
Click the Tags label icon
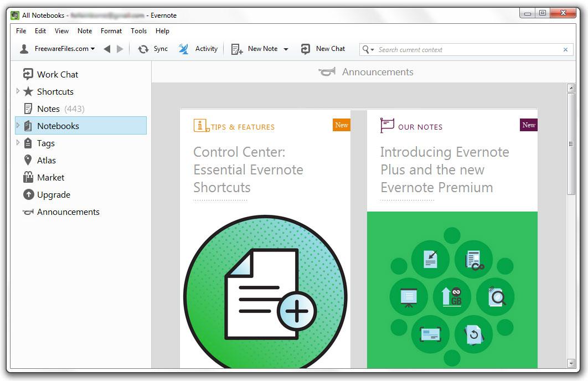click(28, 143)
